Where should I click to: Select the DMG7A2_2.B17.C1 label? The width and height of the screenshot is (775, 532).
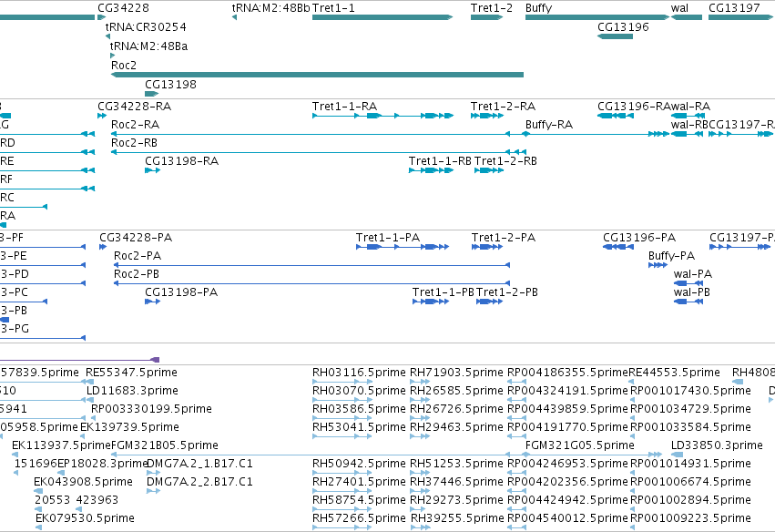pyautogui.click(x=199, y=482)
